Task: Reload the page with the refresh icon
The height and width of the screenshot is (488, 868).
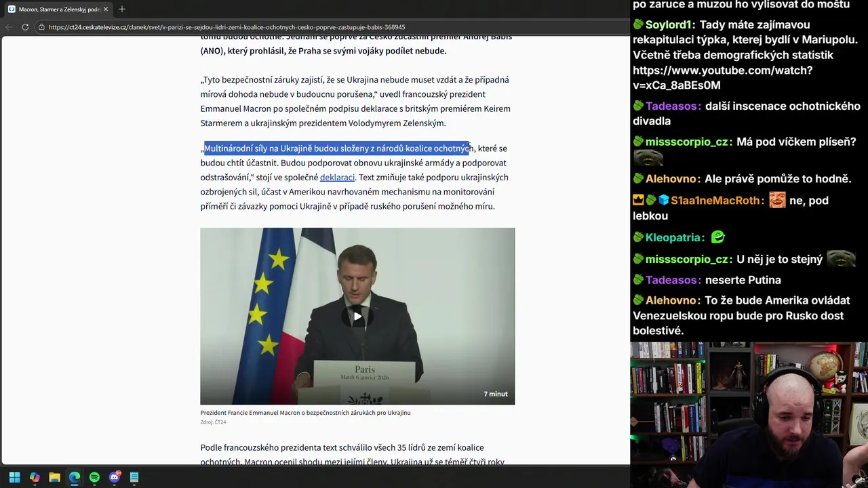Action: 25,27
